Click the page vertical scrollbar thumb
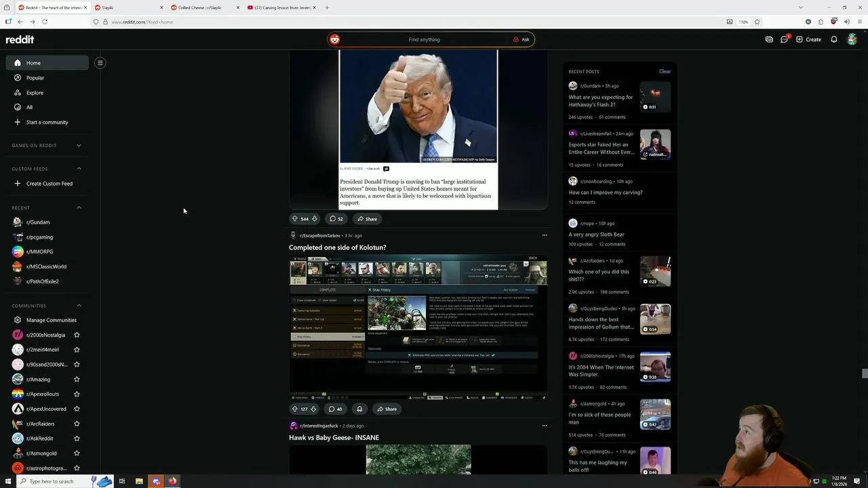Image resolution: width=868 pixels, height=488 pixels. [864, 374]
